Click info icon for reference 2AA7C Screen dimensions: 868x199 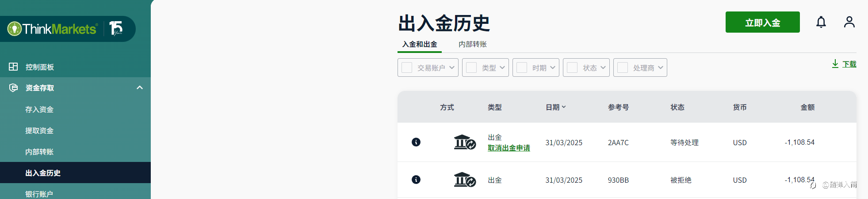pyautogui.click(x=416, y=142)
